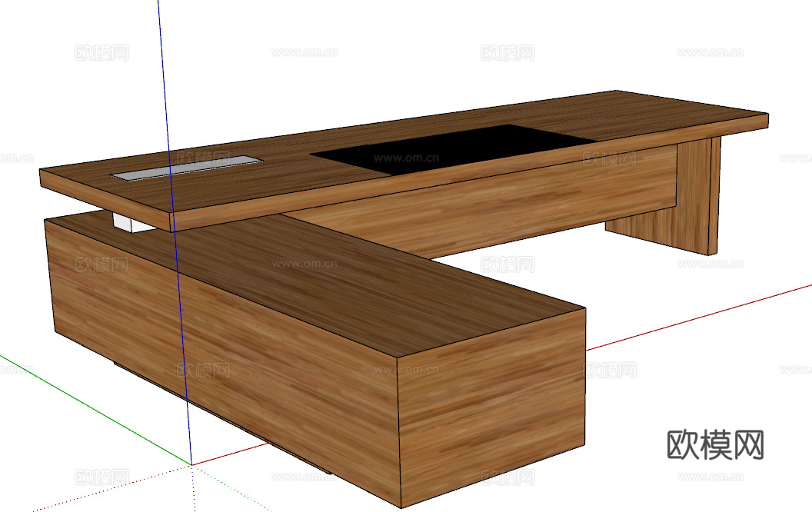Select the black inset pad on the desktop

pyautogui.click(x=453, y=148)
